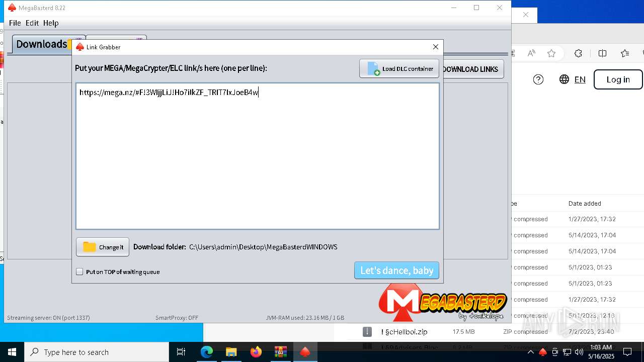Click MegaBasterd taskbar icon

click(x=305, y=352)
